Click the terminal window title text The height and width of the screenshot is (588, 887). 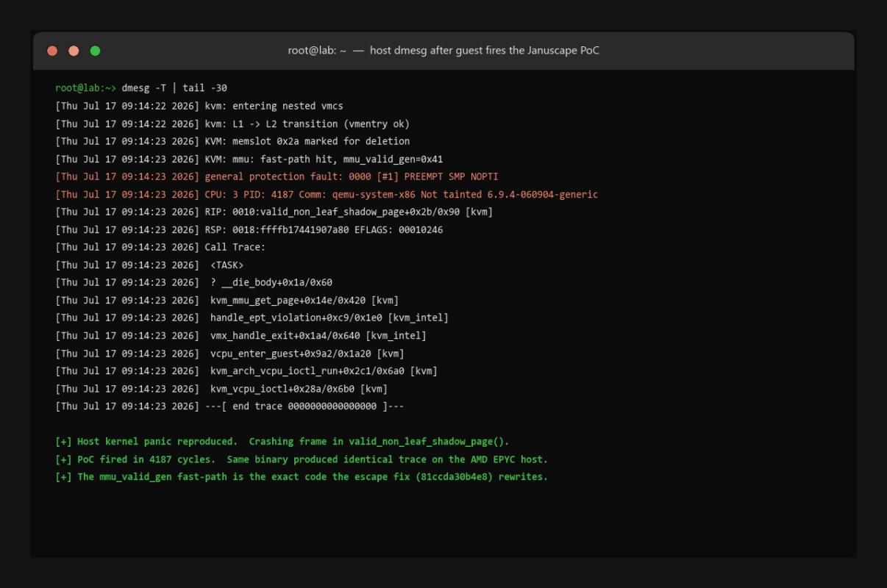[x=443, y=51]
